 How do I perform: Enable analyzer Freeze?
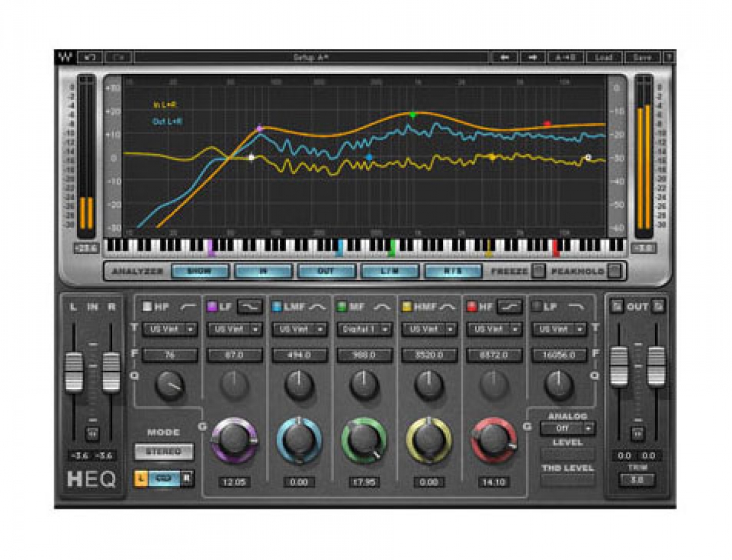coord(538,271)
